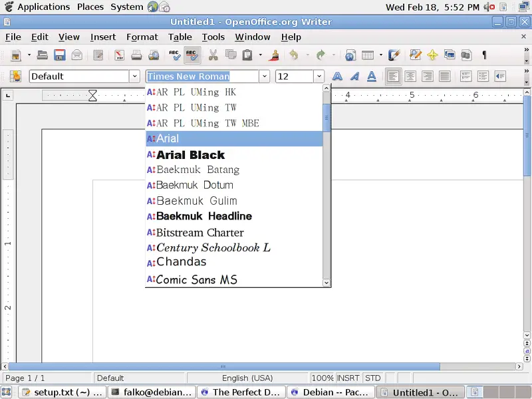Open the Apply Style dropdown arrow
Viewport: 532px width, 399px height.
point(135,76)
